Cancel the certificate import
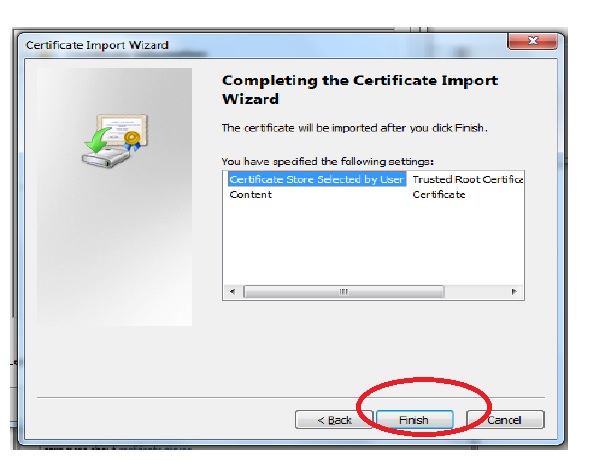Image resolution: width=600 pixels, height=466 pixels. (505, 420)
